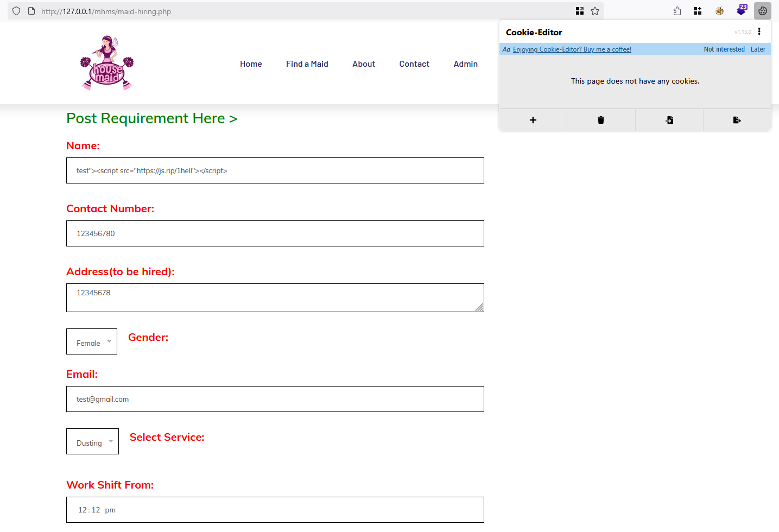Viewport: 779px width, 532px height.
Task: Open the tracking protection shield icon
Action: 16,11
